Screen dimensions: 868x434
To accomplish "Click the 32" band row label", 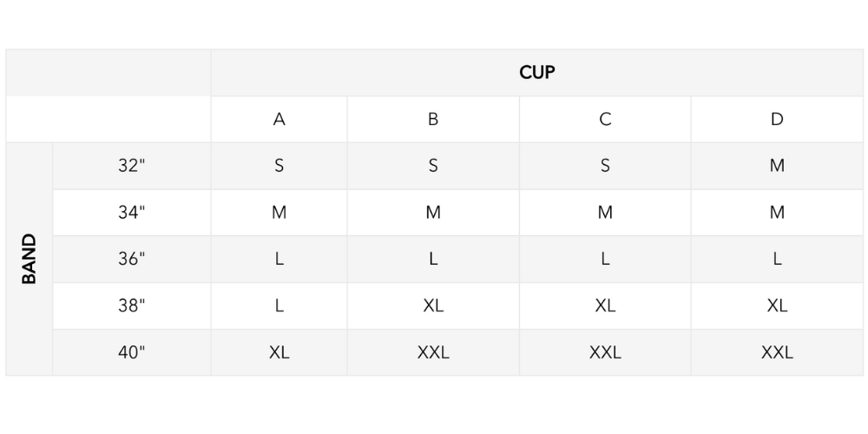I will tap(131, 166).
